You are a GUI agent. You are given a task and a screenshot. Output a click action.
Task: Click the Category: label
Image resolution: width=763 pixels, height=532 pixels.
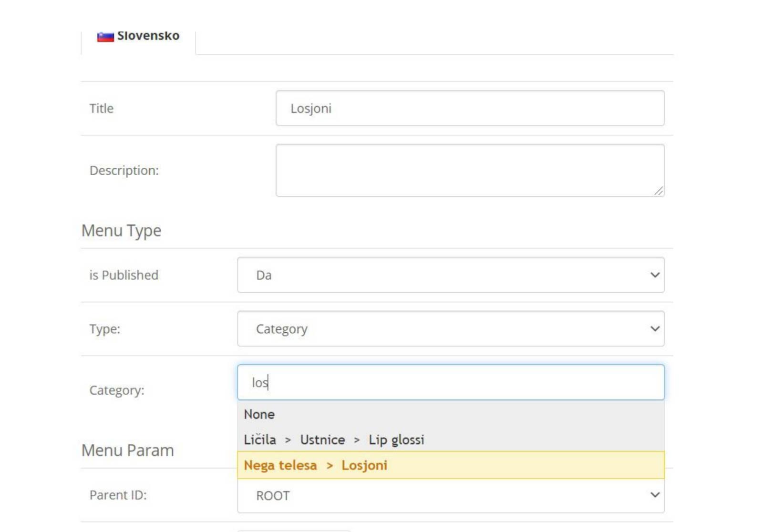[x=117, y=390]
